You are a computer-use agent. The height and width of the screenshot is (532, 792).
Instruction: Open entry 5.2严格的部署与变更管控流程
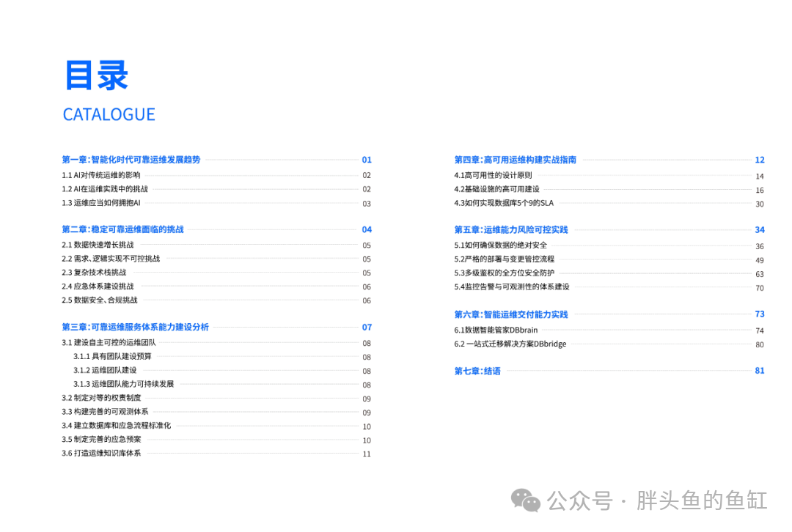click(504, 259)
